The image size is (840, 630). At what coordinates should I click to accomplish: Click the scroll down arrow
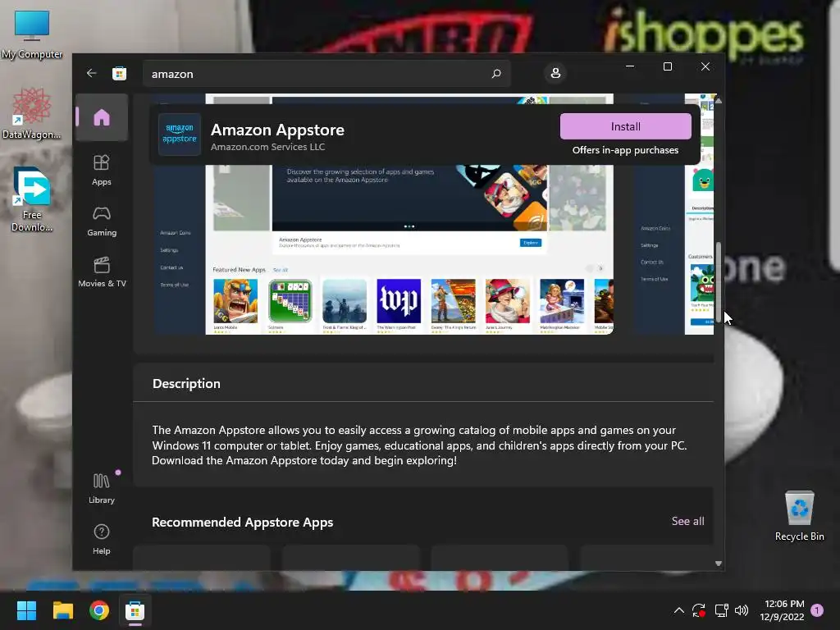719,564
